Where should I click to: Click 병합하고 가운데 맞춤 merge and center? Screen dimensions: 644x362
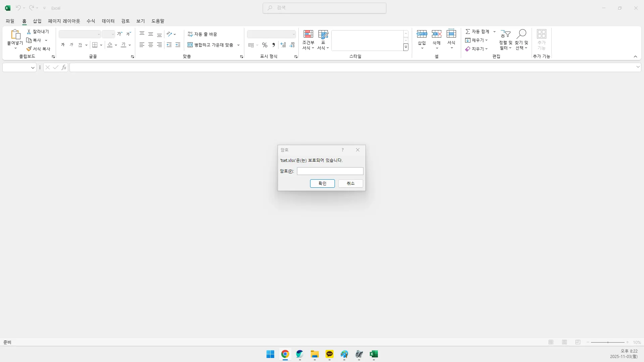[x=210, y=45]
